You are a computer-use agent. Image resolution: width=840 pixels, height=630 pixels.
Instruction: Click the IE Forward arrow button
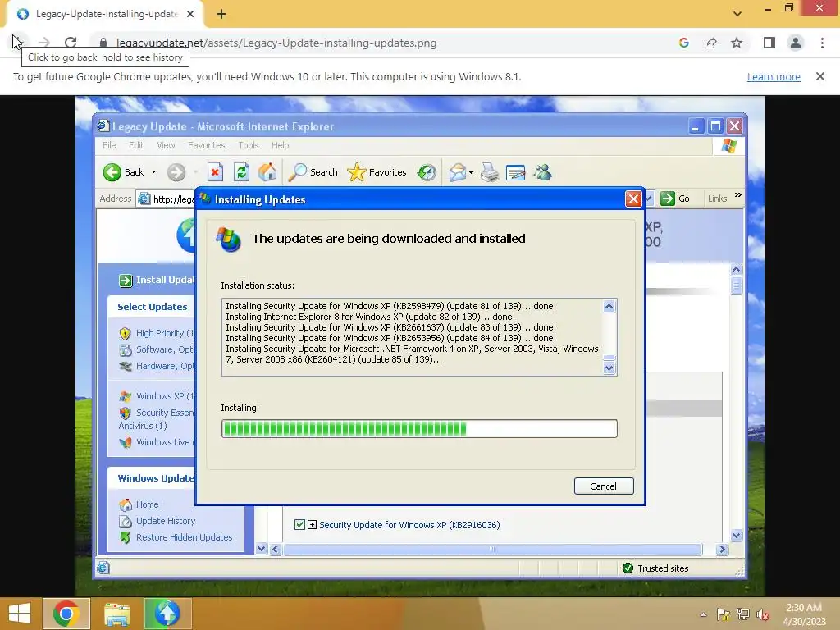coord(176,172)
